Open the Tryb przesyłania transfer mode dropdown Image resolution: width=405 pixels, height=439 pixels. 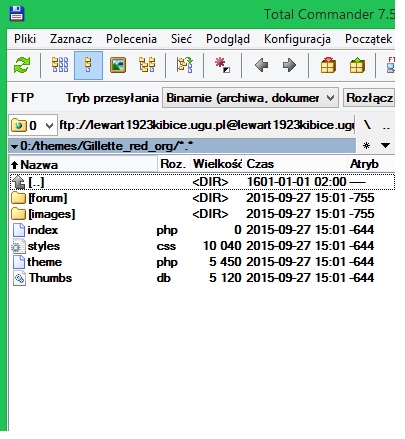pos(250,98)
